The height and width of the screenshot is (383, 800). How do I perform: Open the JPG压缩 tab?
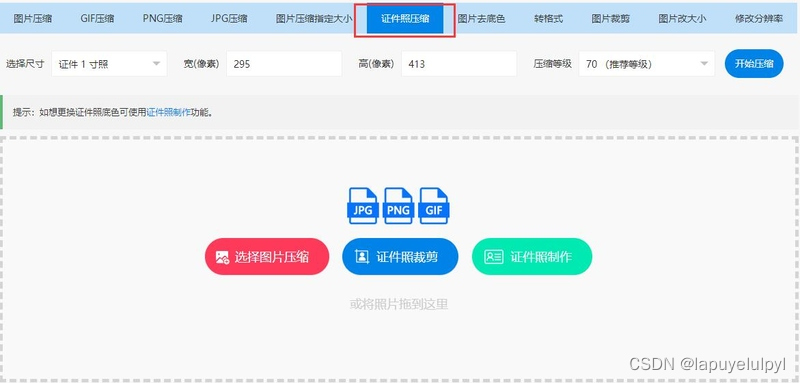pyautogui.click(x=229, y=19)
